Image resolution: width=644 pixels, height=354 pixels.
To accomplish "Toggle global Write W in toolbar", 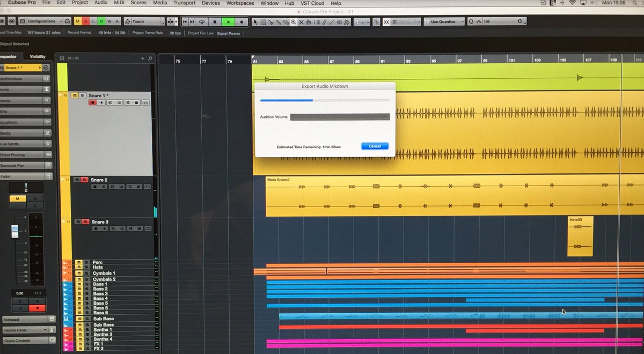I will click(x=109, y=21).
